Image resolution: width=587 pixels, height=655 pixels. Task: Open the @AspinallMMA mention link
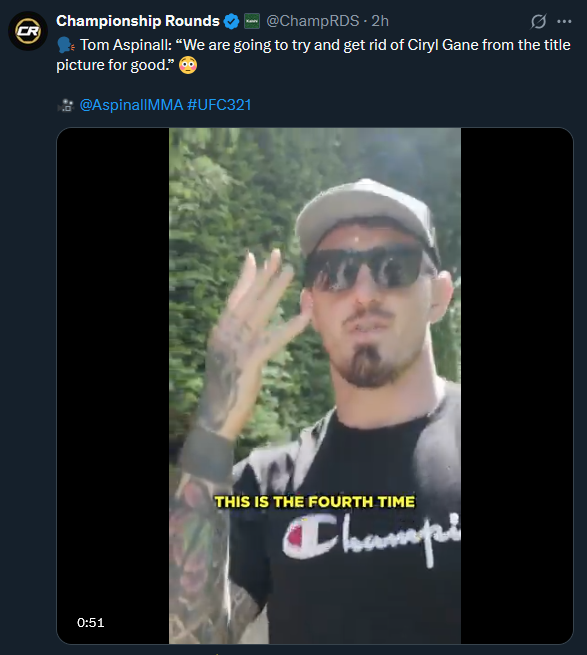pyautogui.click(x=131, y=105)
